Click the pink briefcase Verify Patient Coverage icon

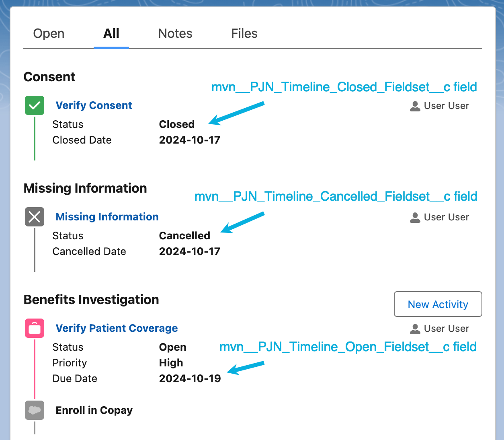pos(35,328)
